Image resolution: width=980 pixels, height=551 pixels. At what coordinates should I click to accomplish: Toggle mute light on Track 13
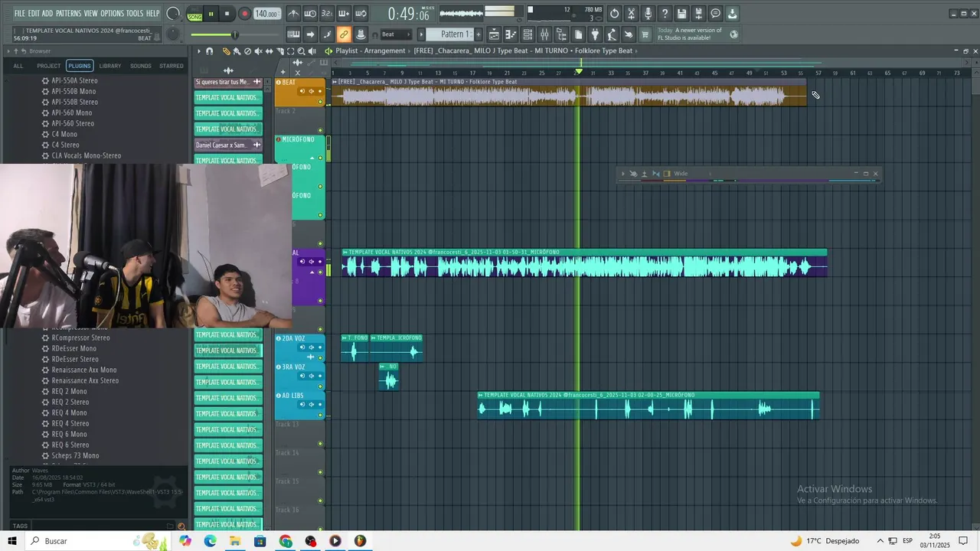pos(320,442)
